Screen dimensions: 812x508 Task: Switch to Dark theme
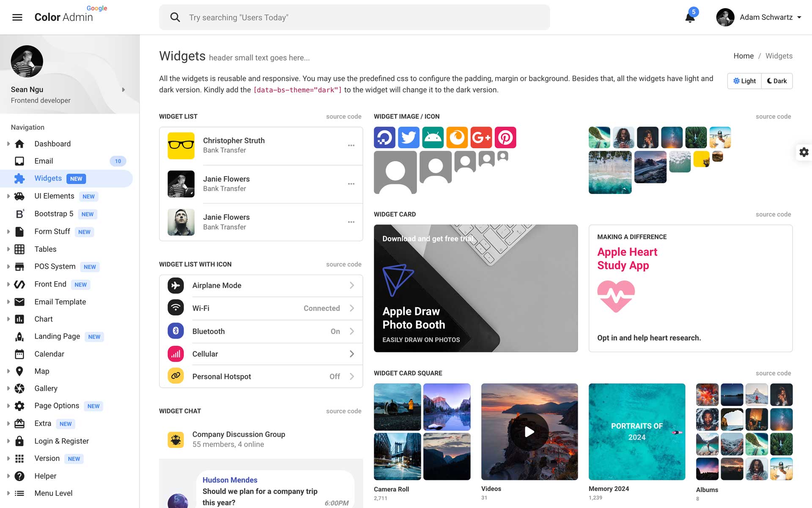(777, 81)
